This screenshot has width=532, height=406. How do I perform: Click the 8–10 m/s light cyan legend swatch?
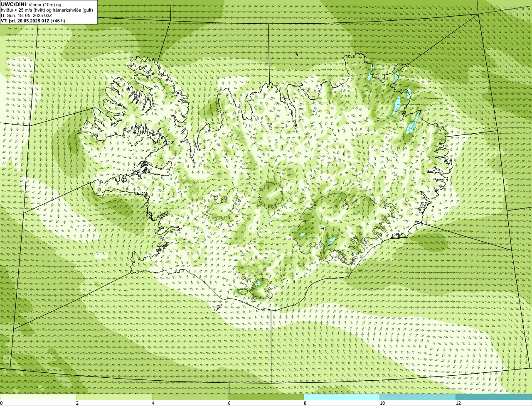coord(342,397)
